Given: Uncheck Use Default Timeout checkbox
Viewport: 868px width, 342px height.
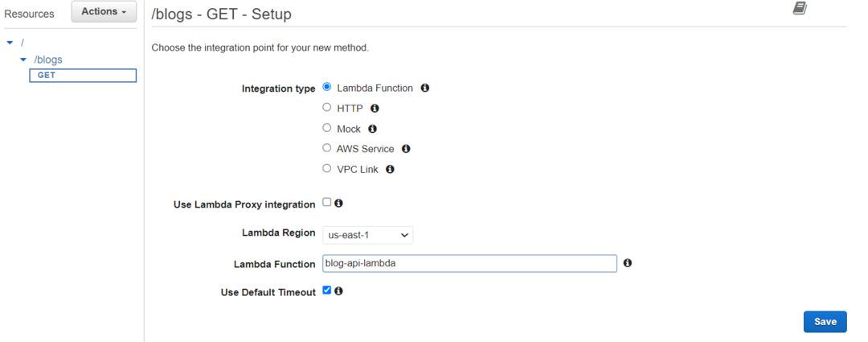Looking at the screenshot, I should tap(327, 290).
